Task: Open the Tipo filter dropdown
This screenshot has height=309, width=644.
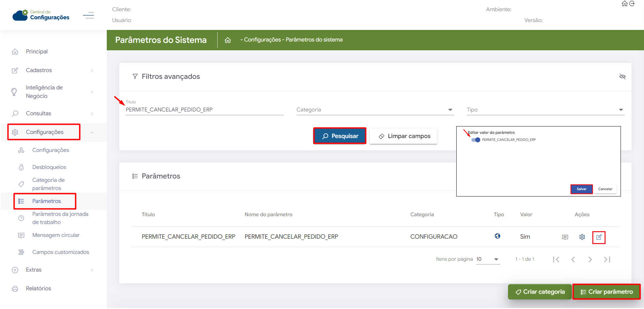Action: click(x=545, y=110)
